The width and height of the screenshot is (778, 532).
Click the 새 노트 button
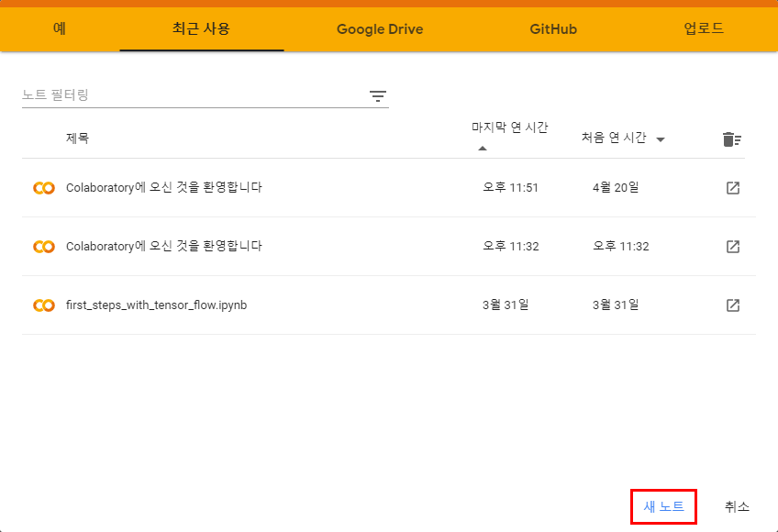664,506
